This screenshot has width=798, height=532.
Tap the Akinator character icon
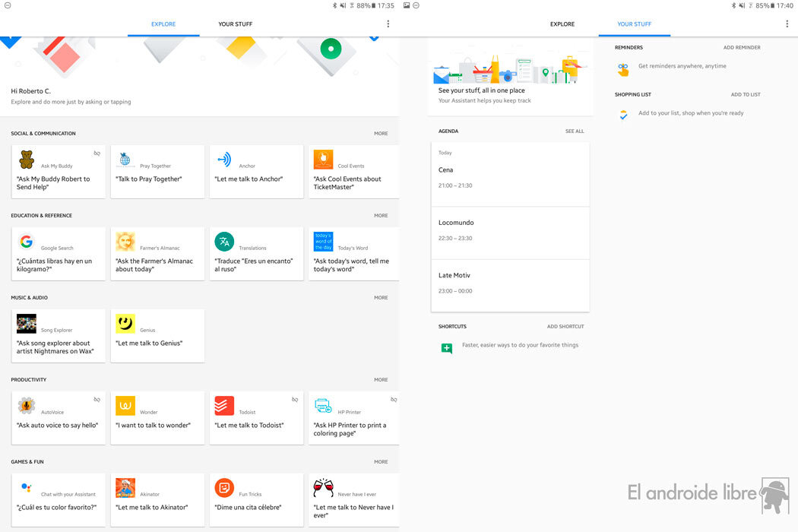pos(125,488)
